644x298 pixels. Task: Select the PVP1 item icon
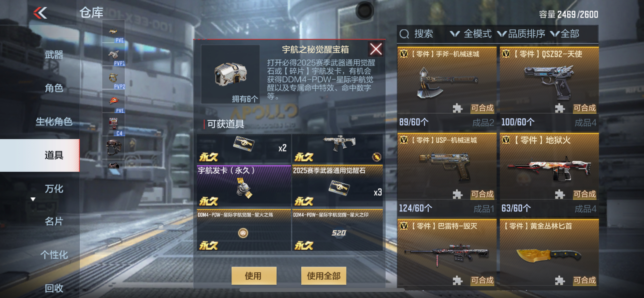[x=113, y=55]
